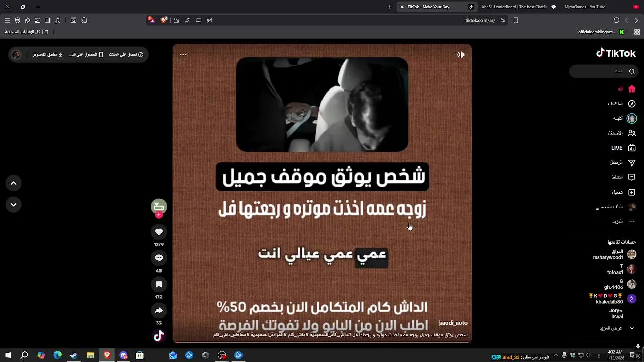Open the officialgamblingaca bookmark
This screenshot has width=644, height=362.
[x=601, y=32]
